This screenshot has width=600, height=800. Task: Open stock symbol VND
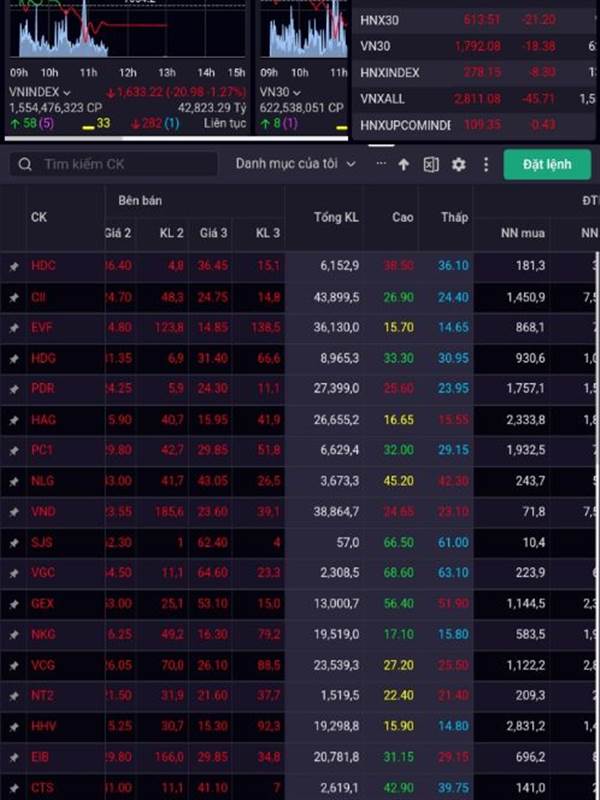click(43, 512)
